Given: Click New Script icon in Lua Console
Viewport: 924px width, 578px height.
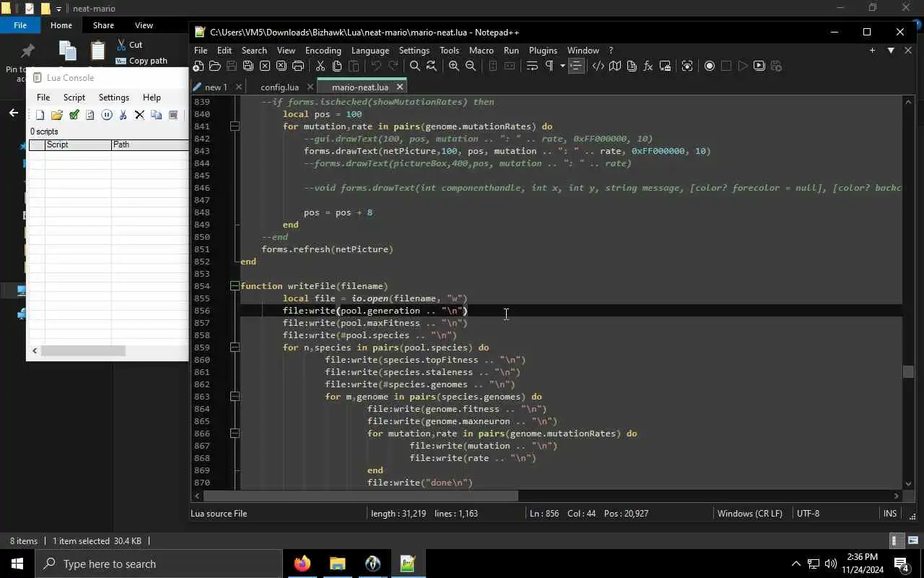Looking at the screenshot, I should pyautogui.click(x=40, y=115).
